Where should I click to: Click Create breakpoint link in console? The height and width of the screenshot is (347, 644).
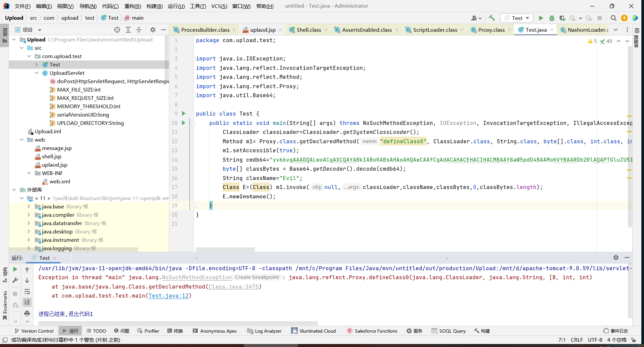click(x=257, y=277)
